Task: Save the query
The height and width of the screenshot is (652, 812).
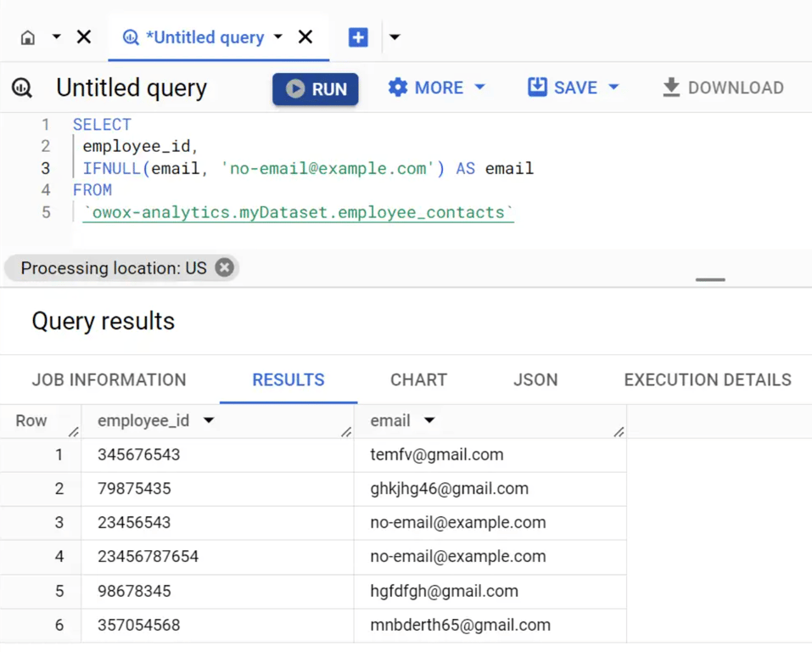Action: (x=563, y=87)
